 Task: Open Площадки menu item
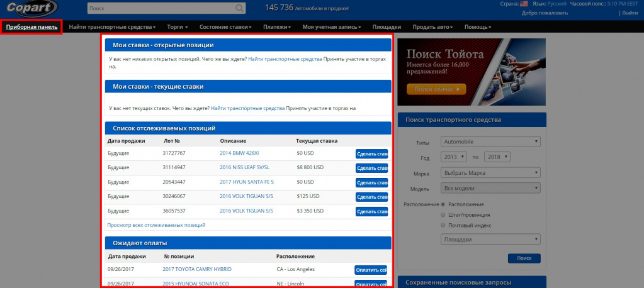click(387, 27)
